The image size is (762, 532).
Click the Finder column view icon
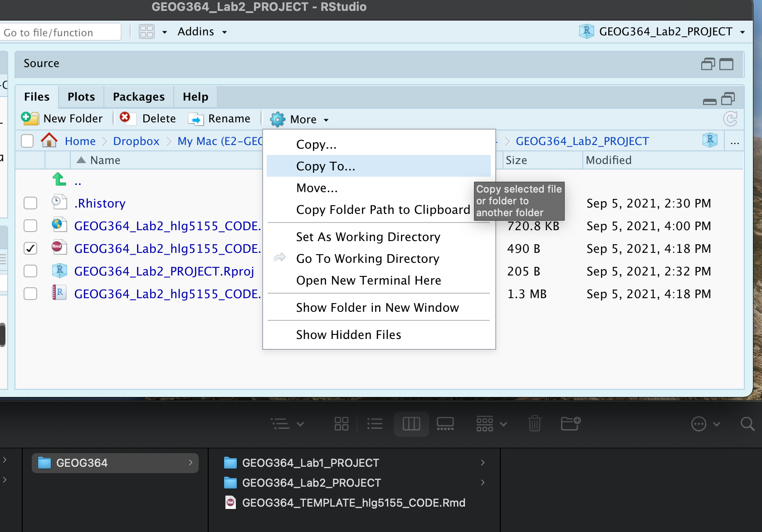(x=411, y=424)
